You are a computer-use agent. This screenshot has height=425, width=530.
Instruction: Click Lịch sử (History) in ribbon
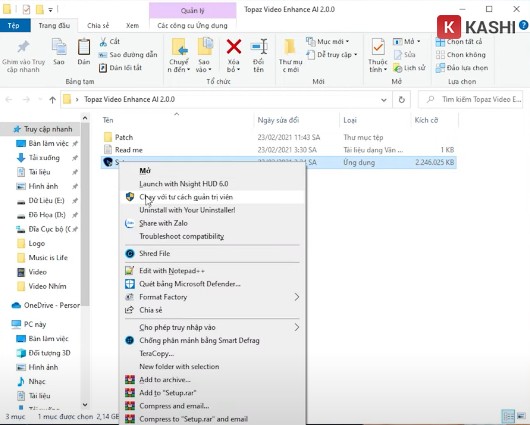pyautogui.click(x=409, y=68)
